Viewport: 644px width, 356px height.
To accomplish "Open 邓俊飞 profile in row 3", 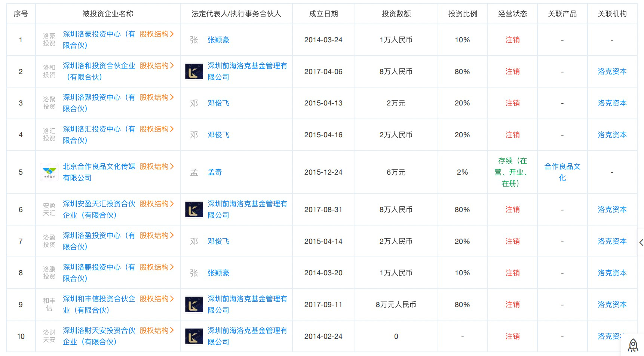I will coord(218,103).
